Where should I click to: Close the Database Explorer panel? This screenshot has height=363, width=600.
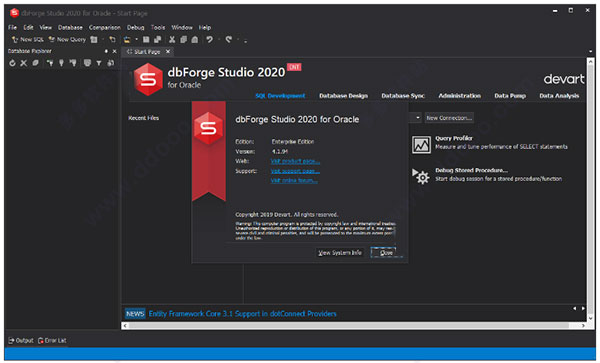click(114, 51)
